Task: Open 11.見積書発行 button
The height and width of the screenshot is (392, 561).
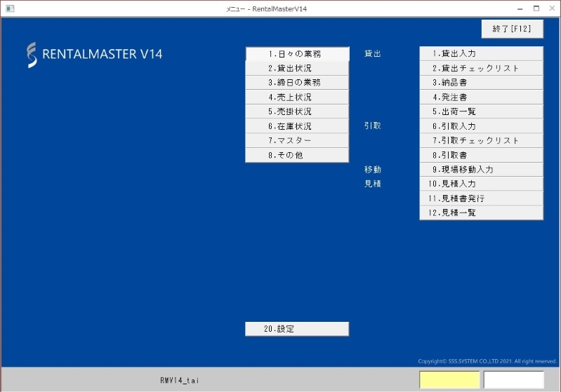Action: click(481, 198)
